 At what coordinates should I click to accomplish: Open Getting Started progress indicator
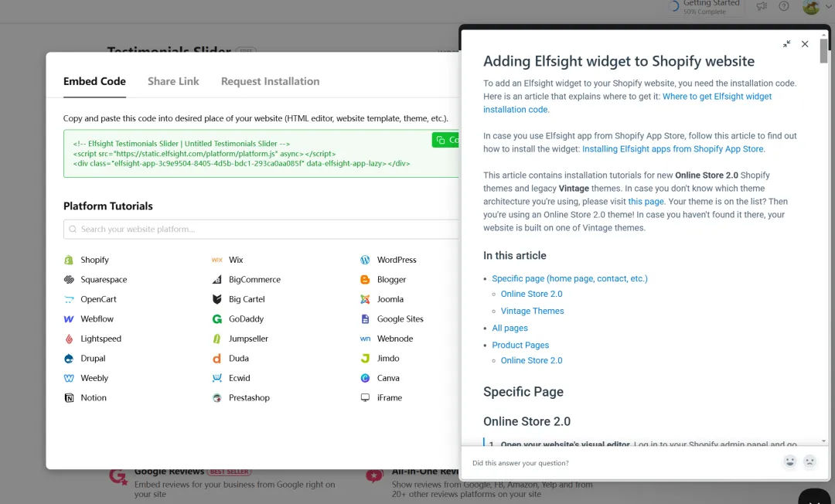click(x=704, y=7)
